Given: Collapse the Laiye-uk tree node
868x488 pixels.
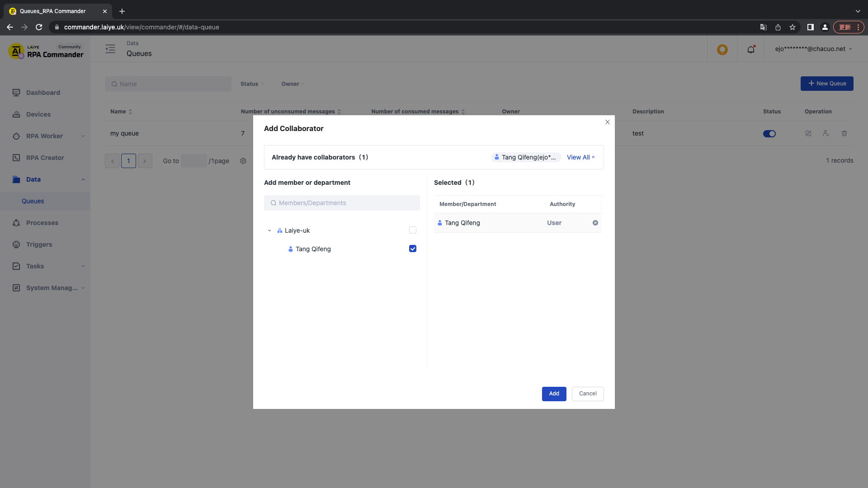Looking at the screenshot, I should (269, 230).
